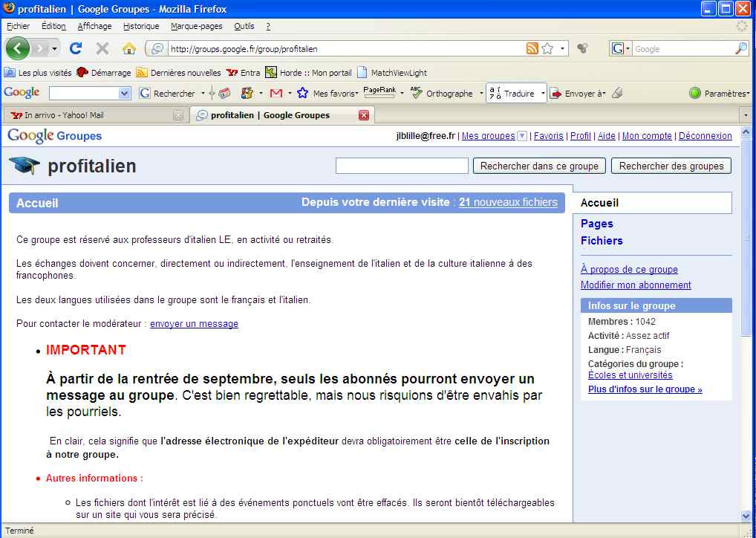Open the Horde :: Mon portail bookmark
The width and height of the screenshot is (756, 538).
pos(309,73)
